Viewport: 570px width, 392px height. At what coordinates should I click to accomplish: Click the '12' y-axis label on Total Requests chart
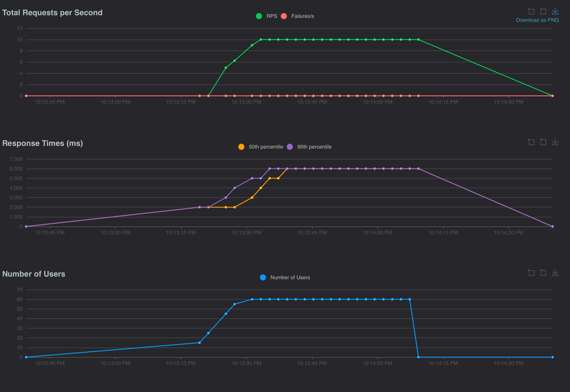pos(20,29)
